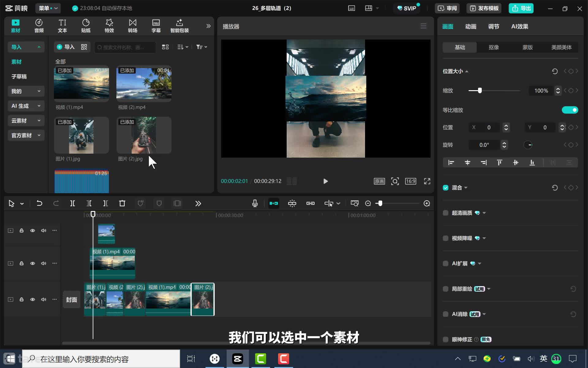Toggle the 等比缩放 uniform scale switch
This screenshot has width=588, height=368.
click(570, 110)
